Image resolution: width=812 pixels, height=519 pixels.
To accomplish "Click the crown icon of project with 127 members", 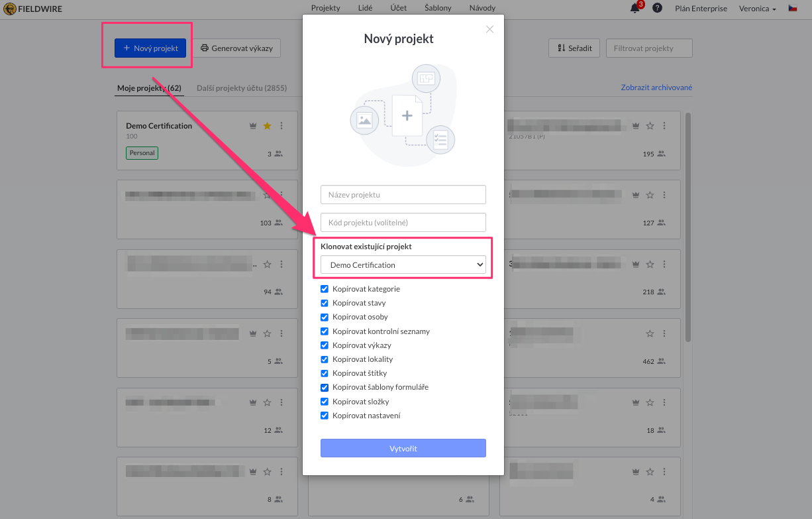I will pyautogui.click(x=636, y=195).
